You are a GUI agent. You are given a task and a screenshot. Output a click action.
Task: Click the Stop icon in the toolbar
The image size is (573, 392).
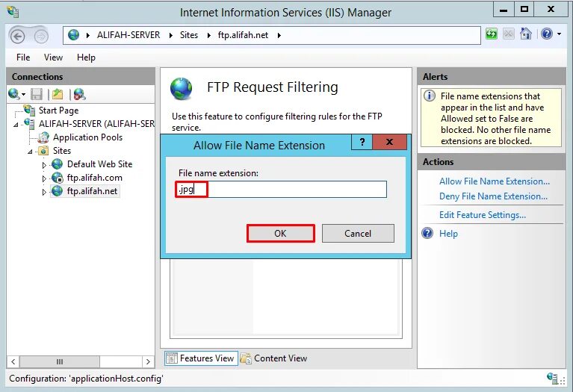pyautogui.click(x=508, y=34)
